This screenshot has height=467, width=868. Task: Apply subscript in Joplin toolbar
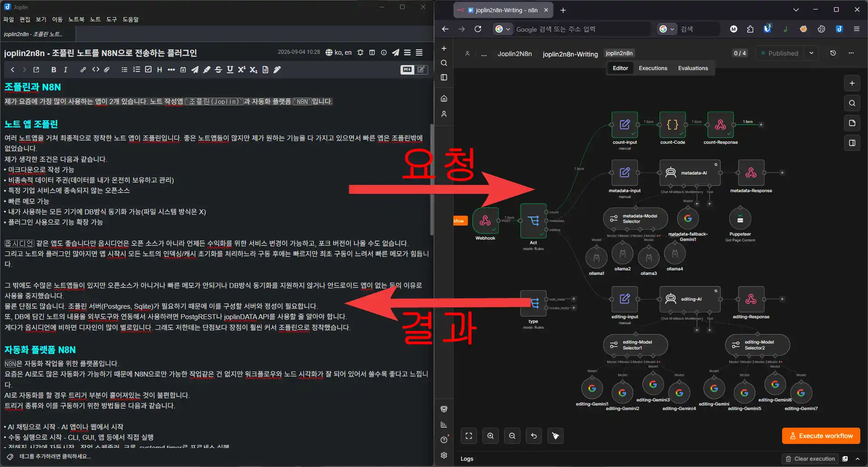pos(254,70)
